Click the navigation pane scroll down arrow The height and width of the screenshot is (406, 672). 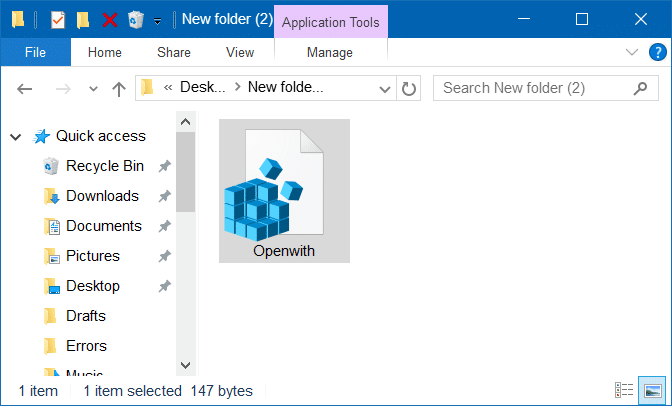[x=186, y=365]
